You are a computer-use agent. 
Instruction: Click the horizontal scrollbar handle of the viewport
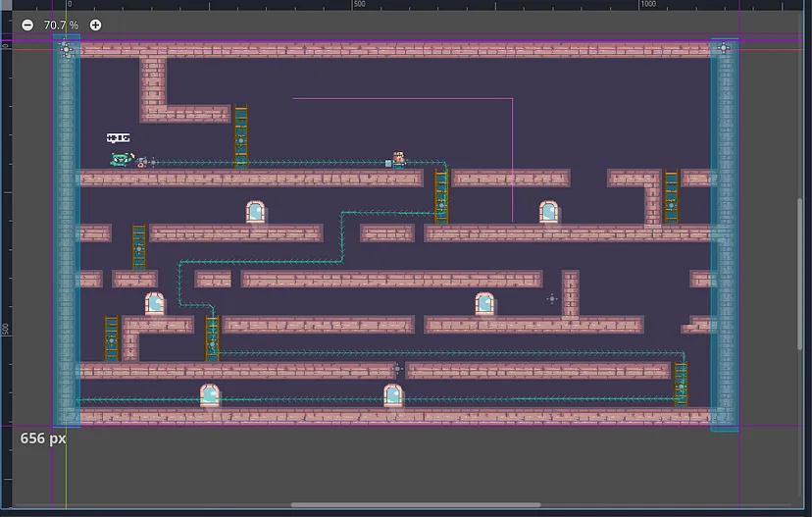pyautogui.click(x=416, y=504)
